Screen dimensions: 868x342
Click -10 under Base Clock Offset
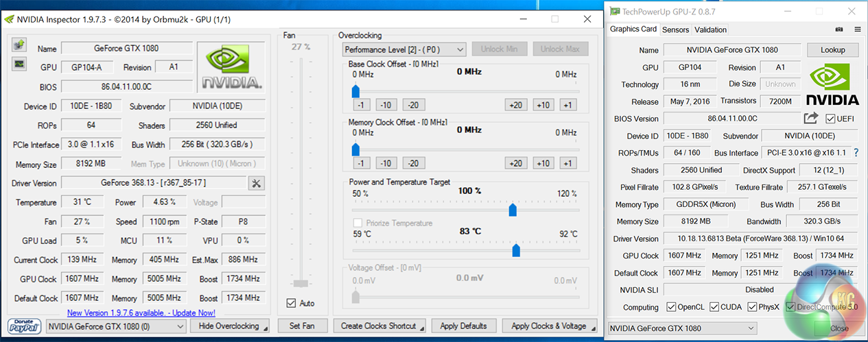(386, 105)
